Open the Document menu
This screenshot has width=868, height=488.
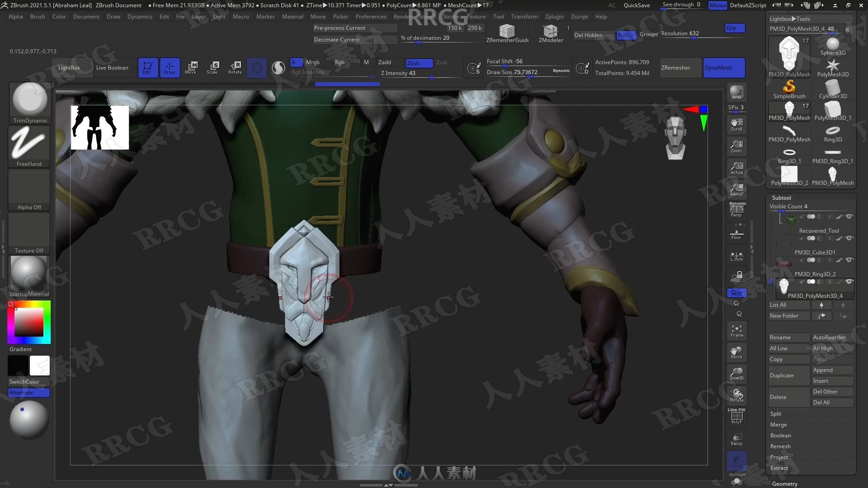pos(86,16)
